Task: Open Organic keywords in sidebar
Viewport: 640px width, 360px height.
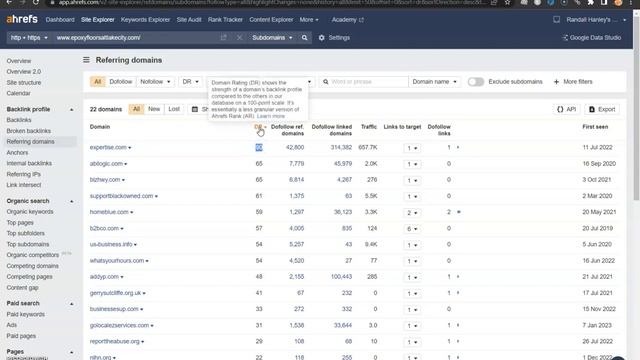Action: tap(30, 212)
